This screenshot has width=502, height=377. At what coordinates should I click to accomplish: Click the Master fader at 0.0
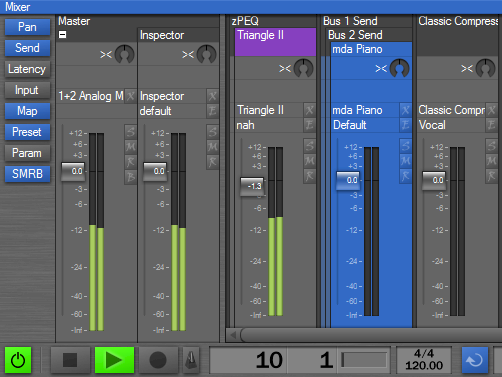click(x=73, y=171)
